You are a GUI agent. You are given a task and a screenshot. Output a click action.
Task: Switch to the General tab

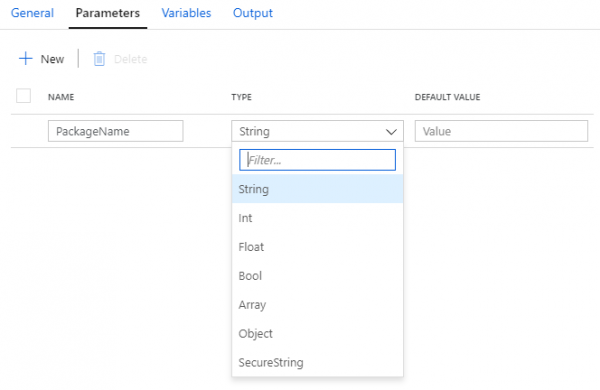pyautogui.click(x=32, y=13)
